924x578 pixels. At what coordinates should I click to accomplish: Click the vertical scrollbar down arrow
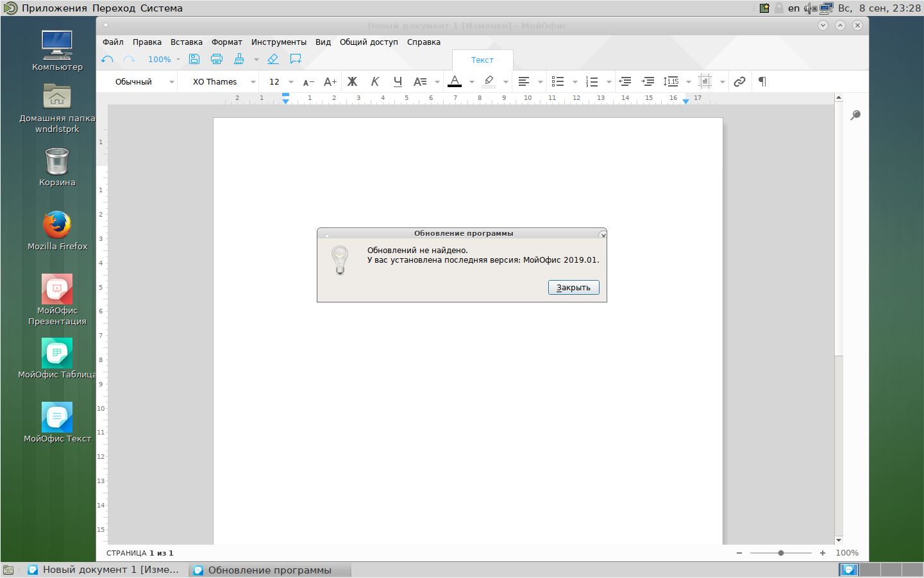coord(839,540)
